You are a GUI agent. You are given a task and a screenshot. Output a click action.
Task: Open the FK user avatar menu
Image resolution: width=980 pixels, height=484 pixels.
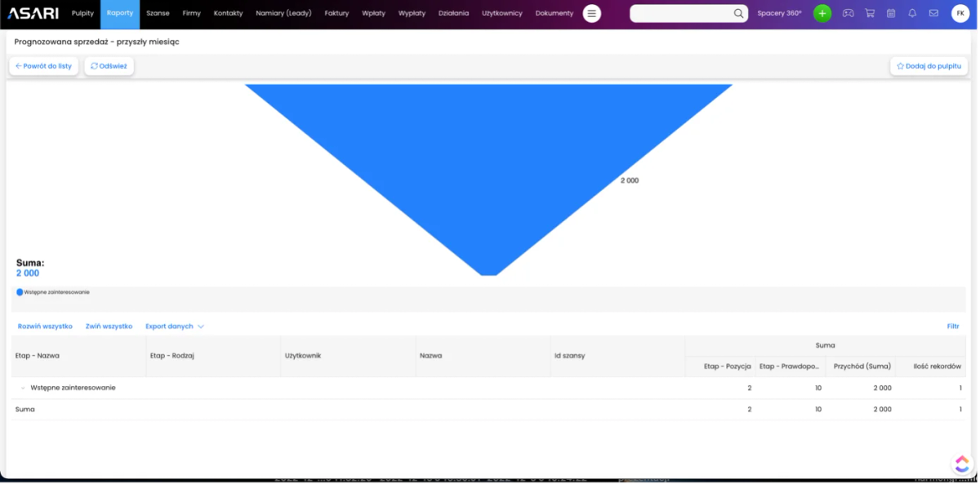tap(960, 13)
